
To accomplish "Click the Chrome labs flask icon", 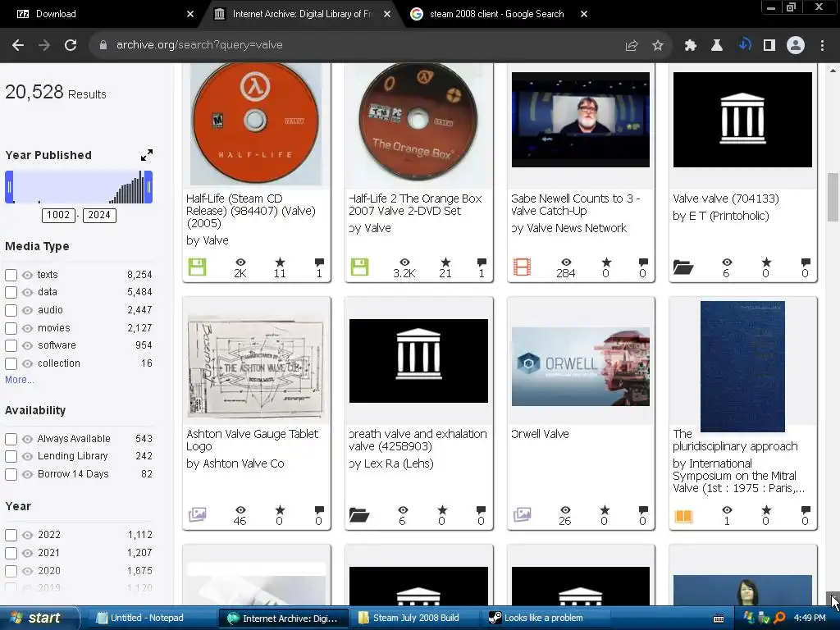I will (x=717, y=46).
